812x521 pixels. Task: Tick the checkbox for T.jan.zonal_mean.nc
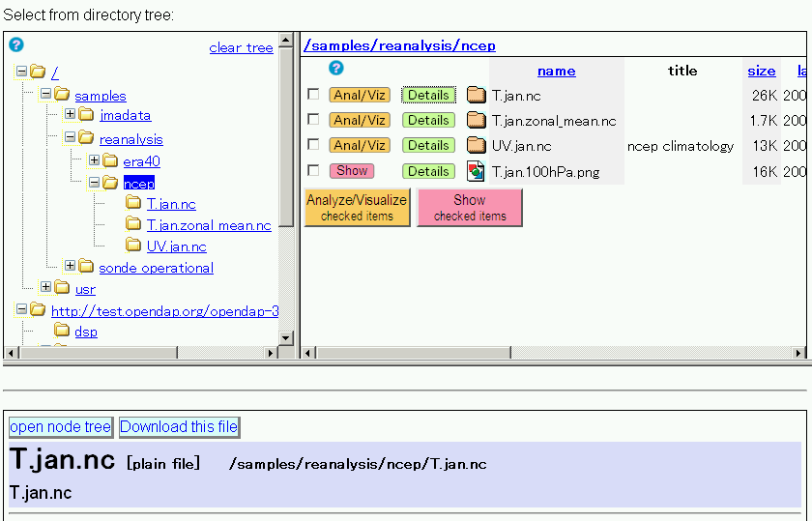(313, 120)
